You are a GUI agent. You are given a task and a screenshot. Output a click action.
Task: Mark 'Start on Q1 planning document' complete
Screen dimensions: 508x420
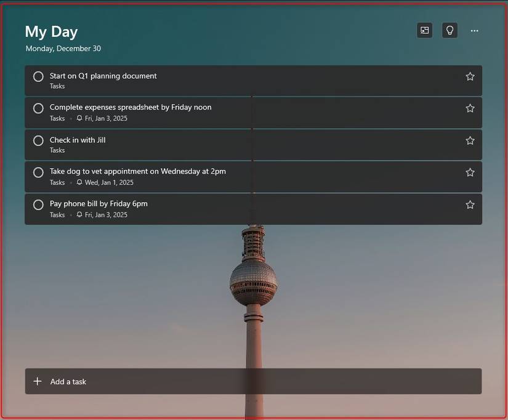[x=38, y=76]
